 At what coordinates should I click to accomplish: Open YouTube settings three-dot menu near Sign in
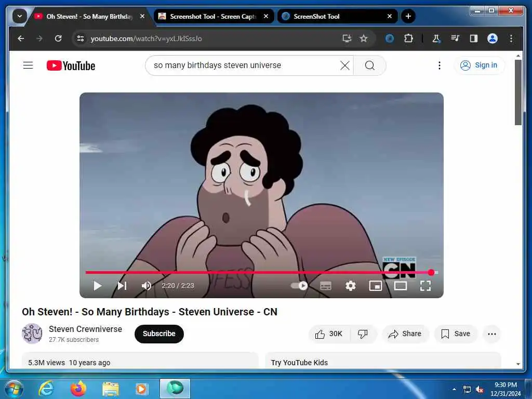440,65
